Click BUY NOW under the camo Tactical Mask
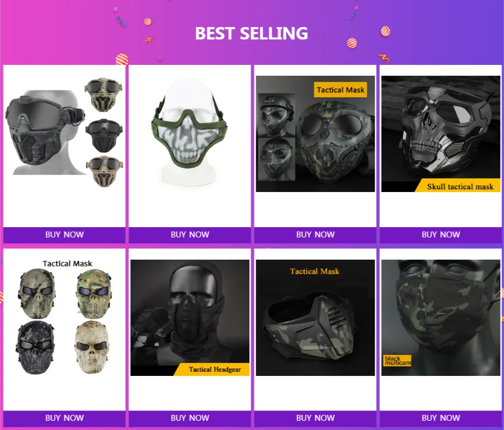The image size is (504, 430). coord(315,235)
